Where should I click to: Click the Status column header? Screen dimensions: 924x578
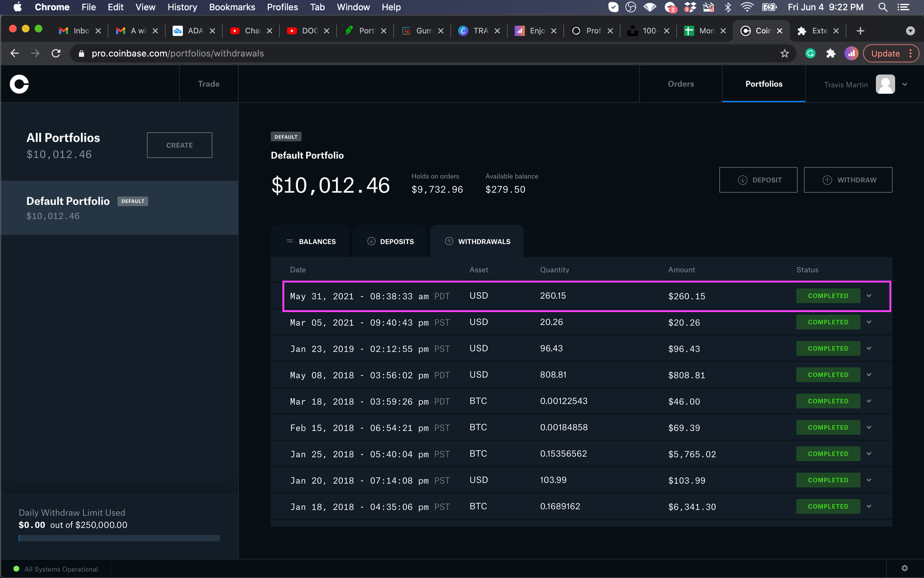click(807, 270)
